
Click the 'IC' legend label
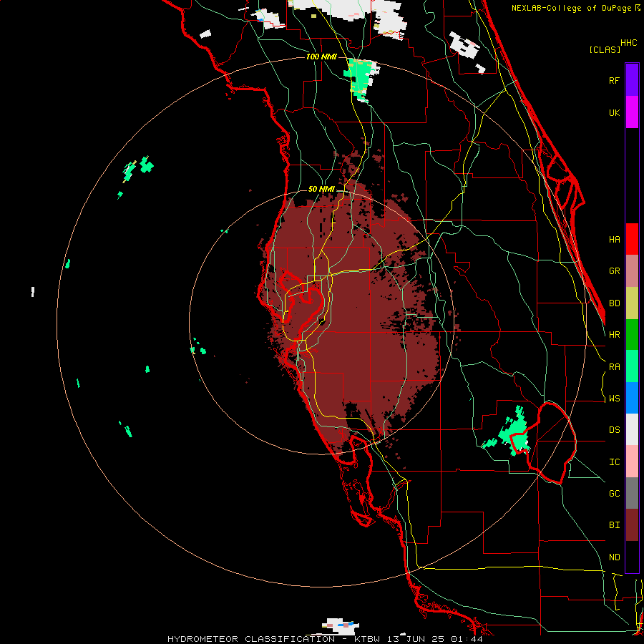point(614,462)
